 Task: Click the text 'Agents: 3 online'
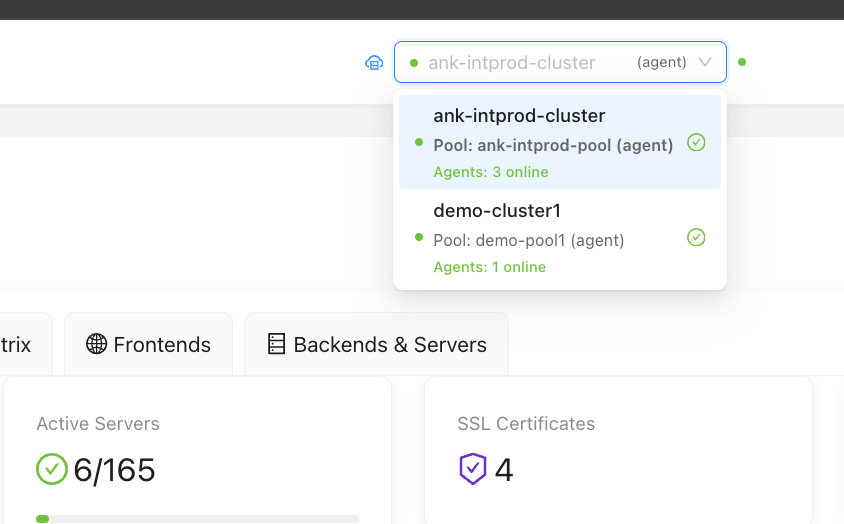pos(491,172)
